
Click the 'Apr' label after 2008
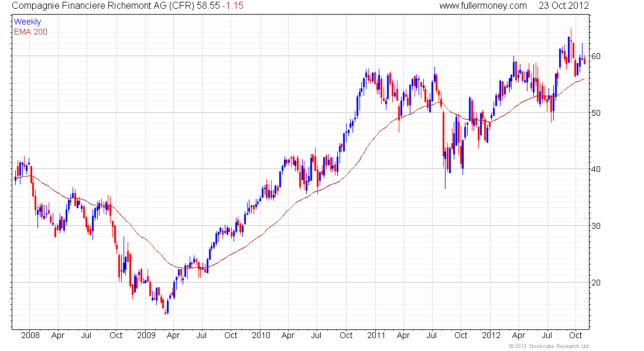click(x=58, y=336)
